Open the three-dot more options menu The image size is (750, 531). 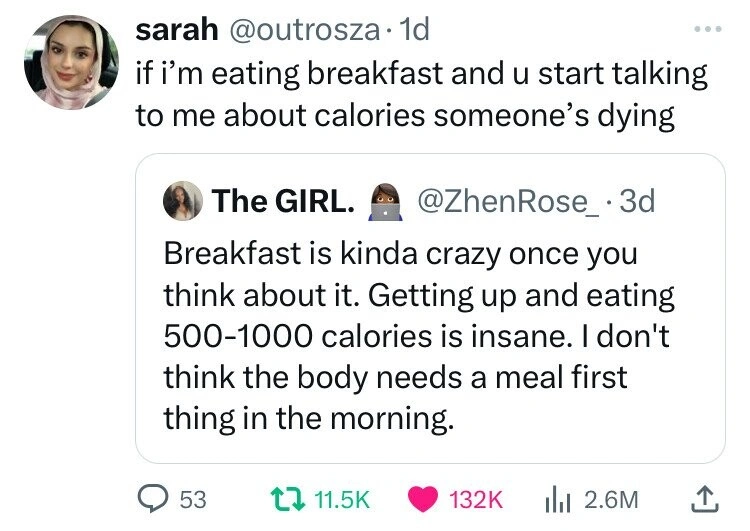(x=706, y=31)
